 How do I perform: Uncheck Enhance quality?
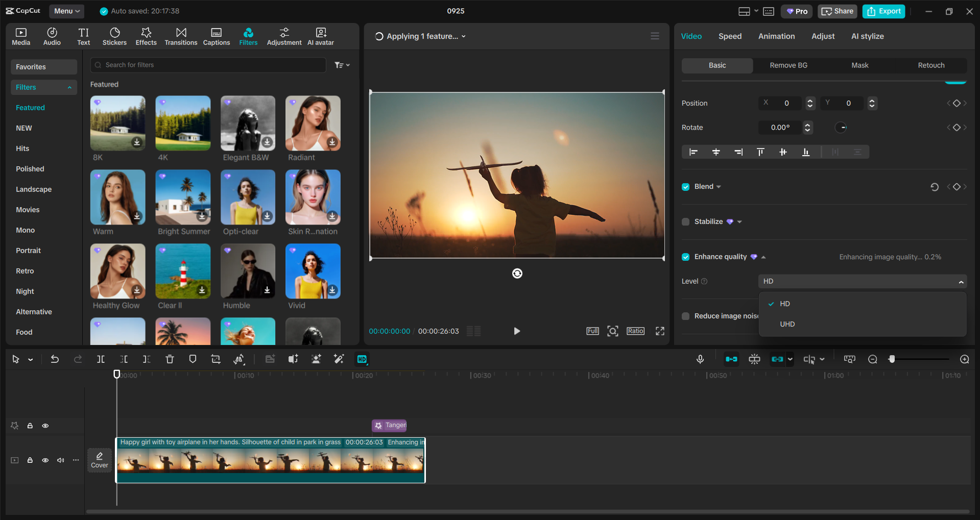pyautogui.click(x=685, y=257)
